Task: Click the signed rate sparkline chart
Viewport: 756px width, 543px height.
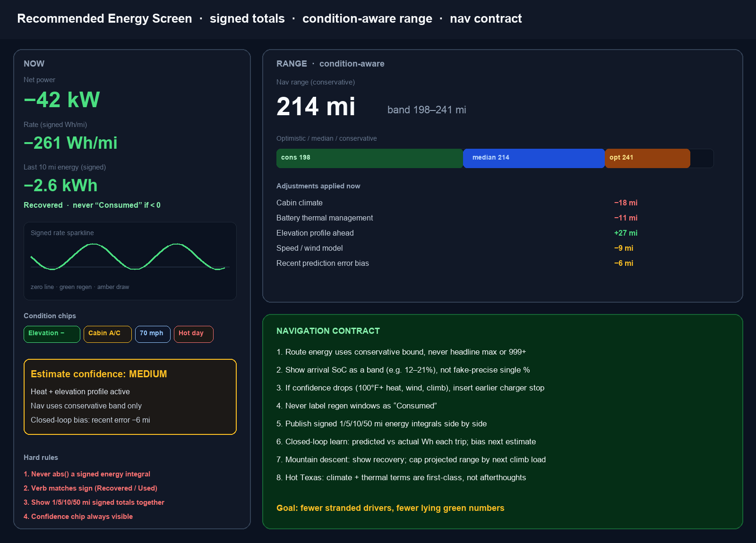Action: tap(130, 261)
